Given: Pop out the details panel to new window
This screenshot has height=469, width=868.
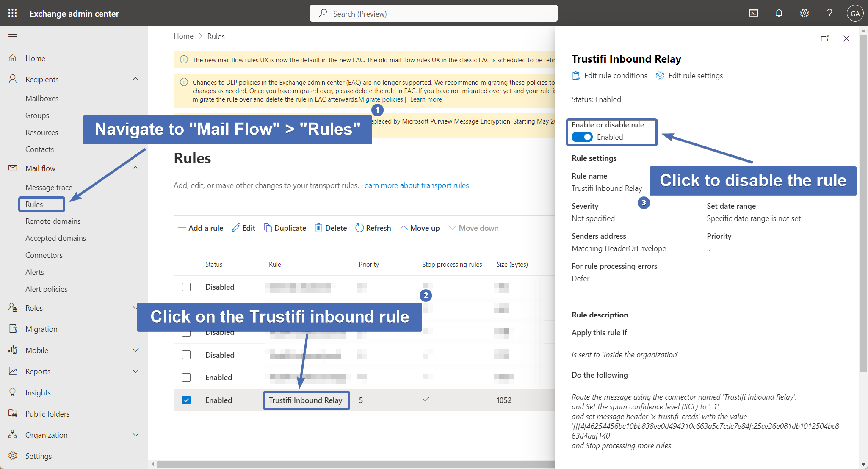Looking at the screenshot, I should pos(825,39).
